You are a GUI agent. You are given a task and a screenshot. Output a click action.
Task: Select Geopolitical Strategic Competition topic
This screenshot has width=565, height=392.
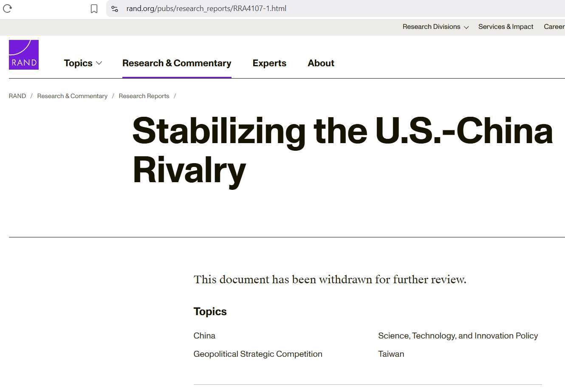pyautogui.click(x=258, y=354)
